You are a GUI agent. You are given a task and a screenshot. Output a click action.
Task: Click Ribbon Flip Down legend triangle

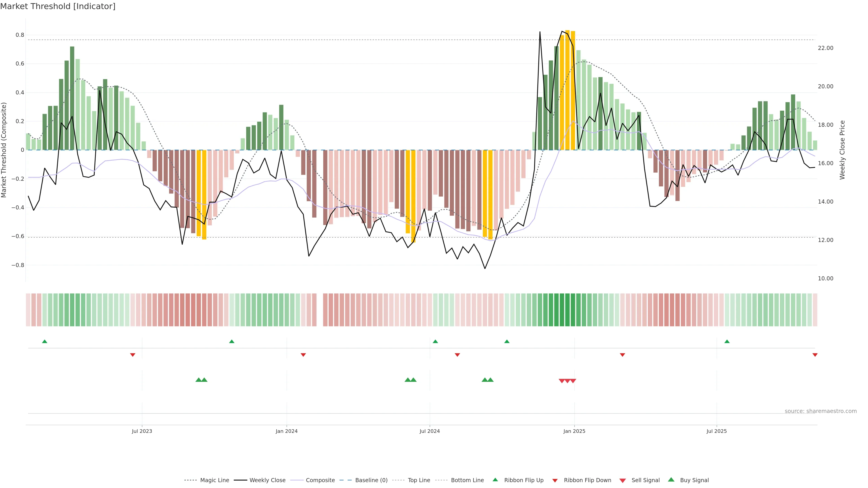(x=555, y=481)
